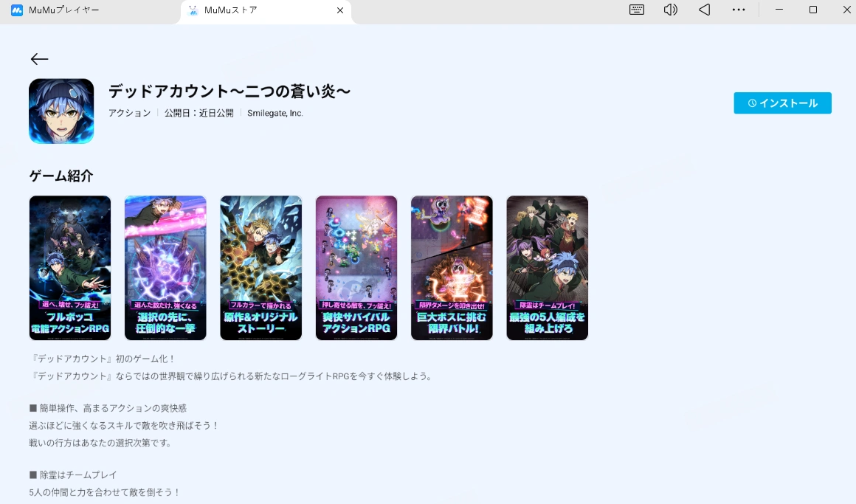
Task: Click the line 5人の仲間と力を合わせて
Action: coord(105,492)
